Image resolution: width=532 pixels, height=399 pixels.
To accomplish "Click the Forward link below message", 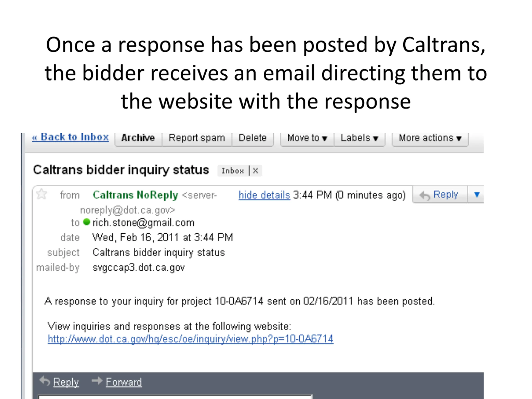I will click(x=124, y=382).
